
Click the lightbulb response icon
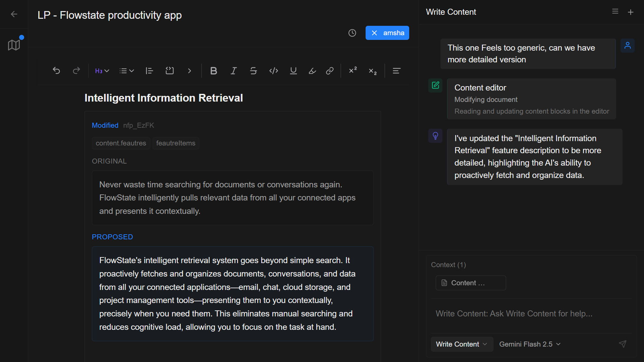435,136
